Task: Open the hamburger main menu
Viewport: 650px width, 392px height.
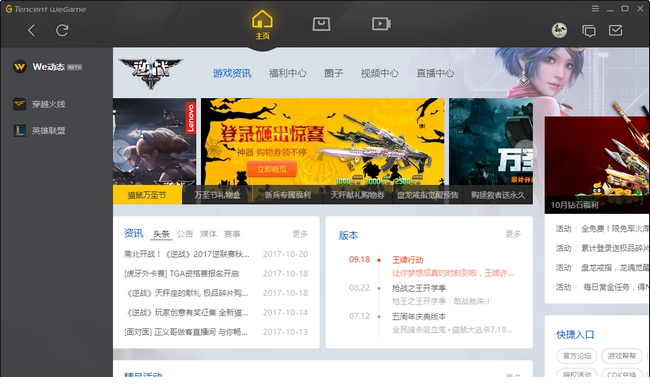Action: 595,8
